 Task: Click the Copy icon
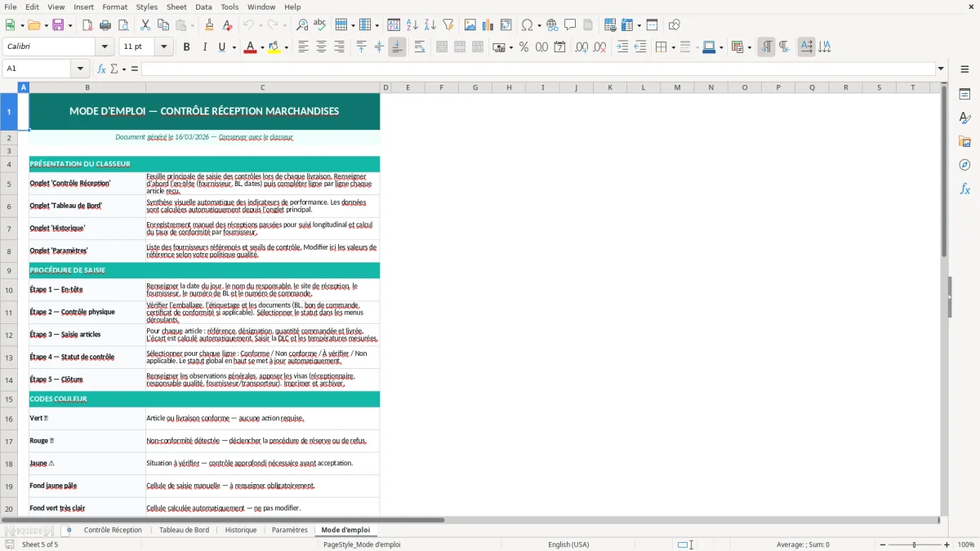point(163,25)
